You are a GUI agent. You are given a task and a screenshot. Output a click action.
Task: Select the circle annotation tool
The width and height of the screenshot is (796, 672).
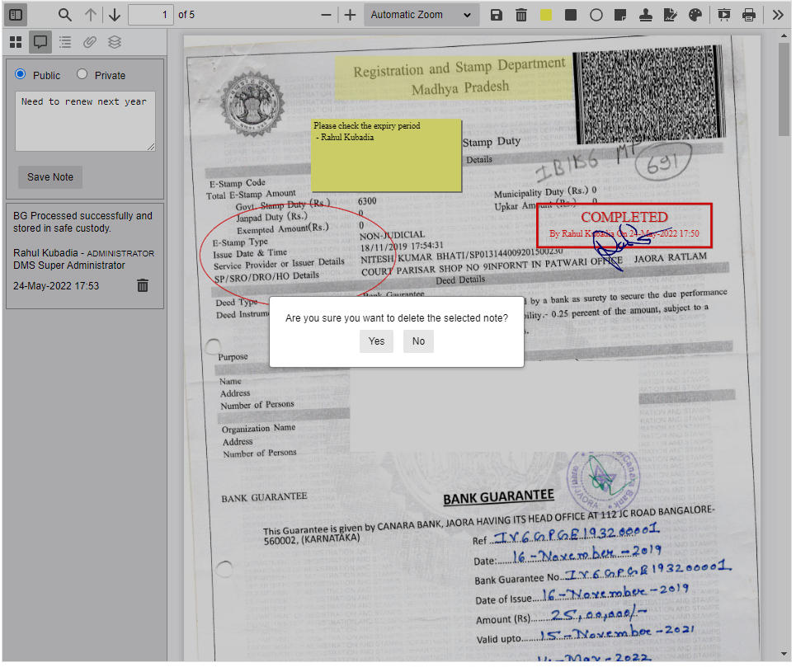[596, 14]
